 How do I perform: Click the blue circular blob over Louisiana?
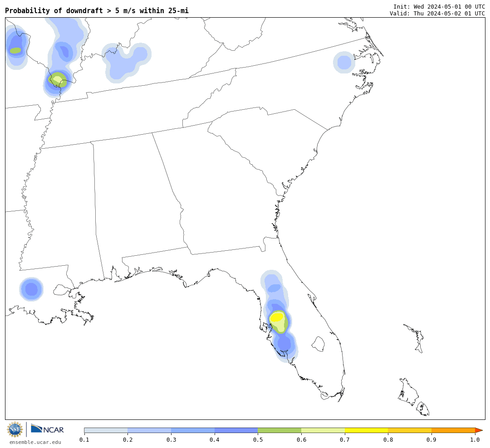coord(31,289)
